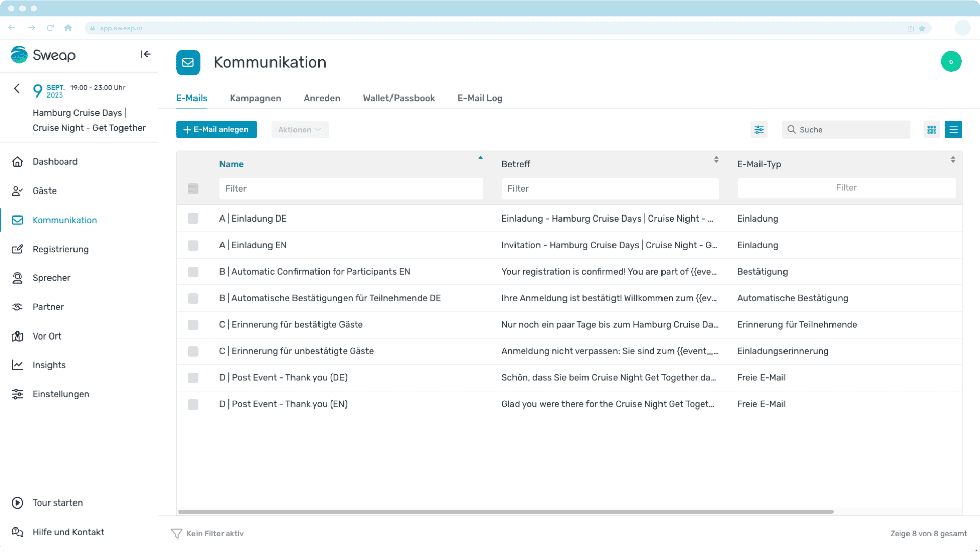This screenshot has height=552, width=980.
Task: Switch to the Kampagnen tab
Action: coord(255,98)
